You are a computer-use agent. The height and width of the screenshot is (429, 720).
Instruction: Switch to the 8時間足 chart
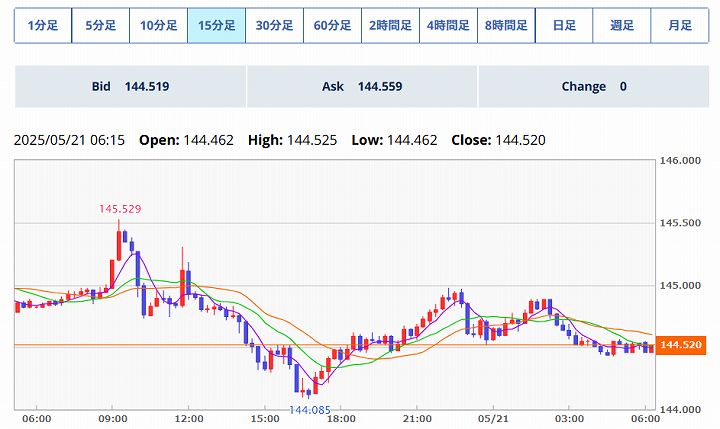(506, 25)
